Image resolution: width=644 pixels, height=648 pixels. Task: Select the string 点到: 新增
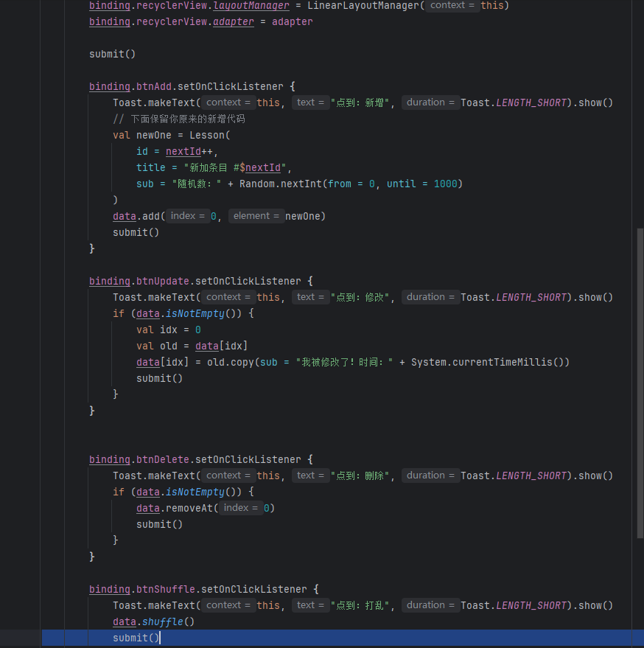pos(361,102)
